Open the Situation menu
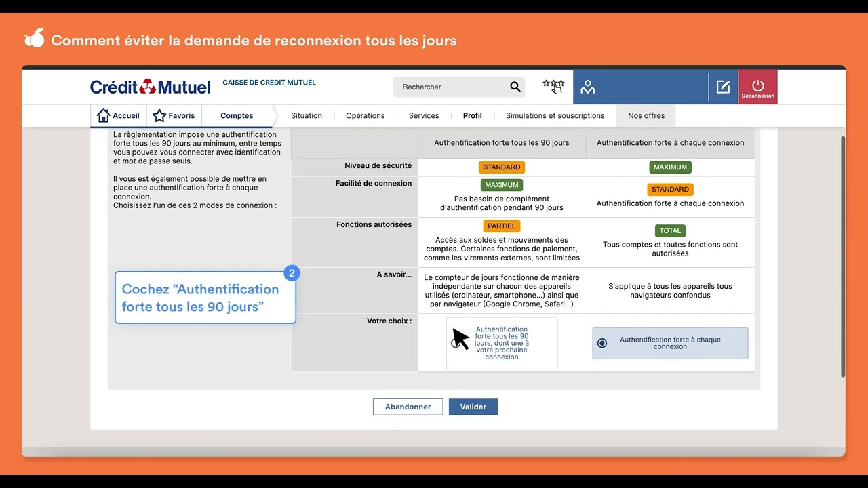This screenshot has height=488, width=868. coord(307,116)
